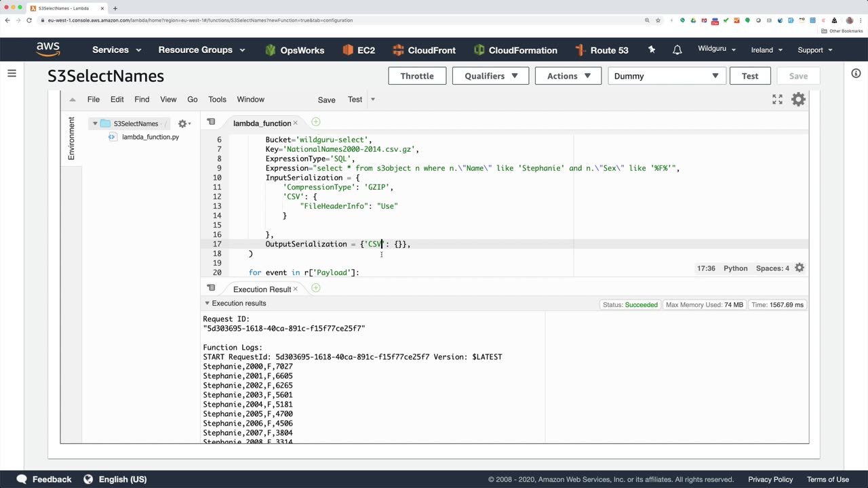The width and height of the screenshot is (868, 488).
Task: Open Dummy test event selector
Action: (666, 76)
